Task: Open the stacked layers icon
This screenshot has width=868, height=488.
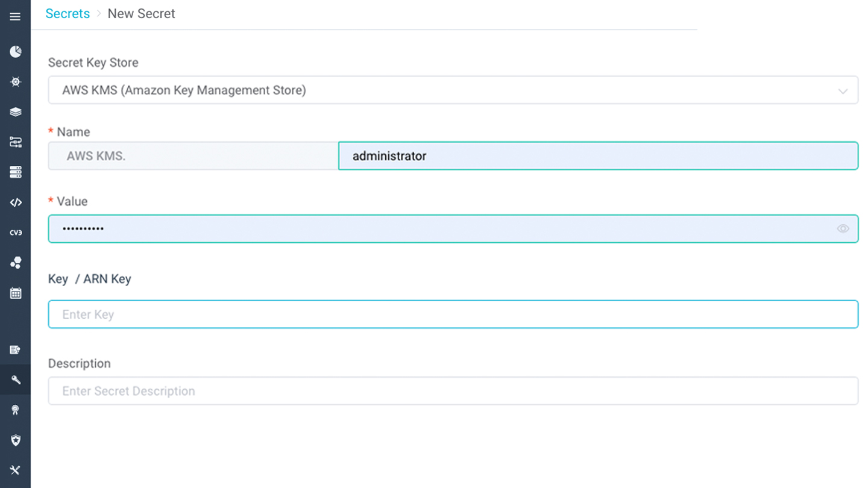Action: point(15,112)
